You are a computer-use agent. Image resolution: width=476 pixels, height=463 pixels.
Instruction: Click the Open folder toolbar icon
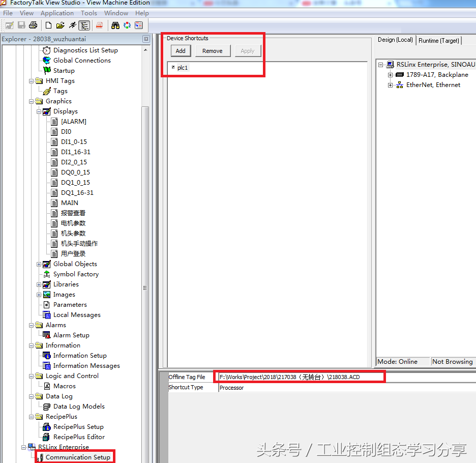pos(61,25)
